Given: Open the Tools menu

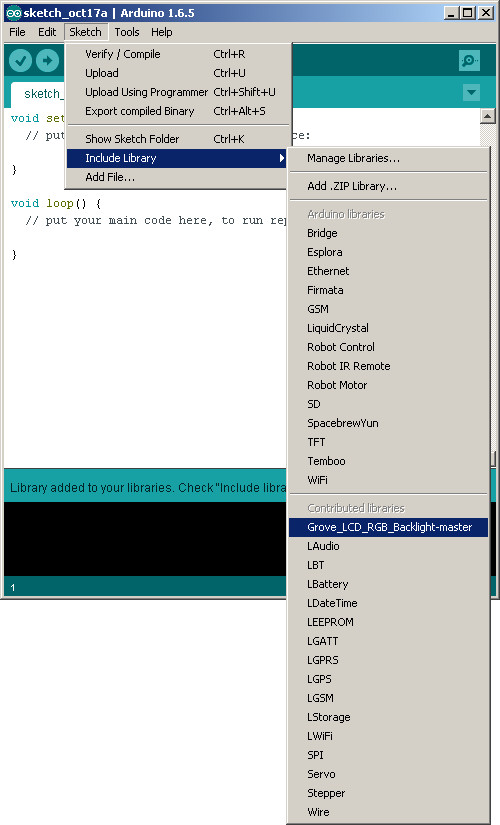Looking at the screenshot, I should click(127, 32).
